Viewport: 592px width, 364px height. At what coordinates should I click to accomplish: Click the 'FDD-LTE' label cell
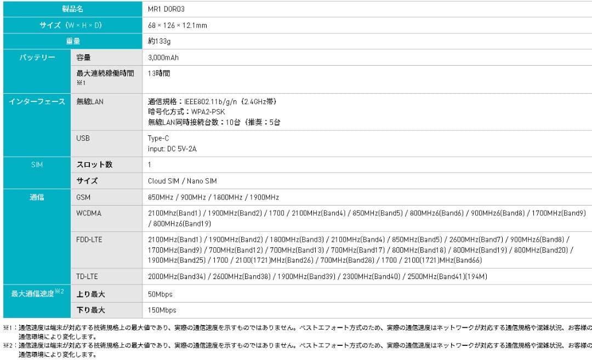coord(106,249)
